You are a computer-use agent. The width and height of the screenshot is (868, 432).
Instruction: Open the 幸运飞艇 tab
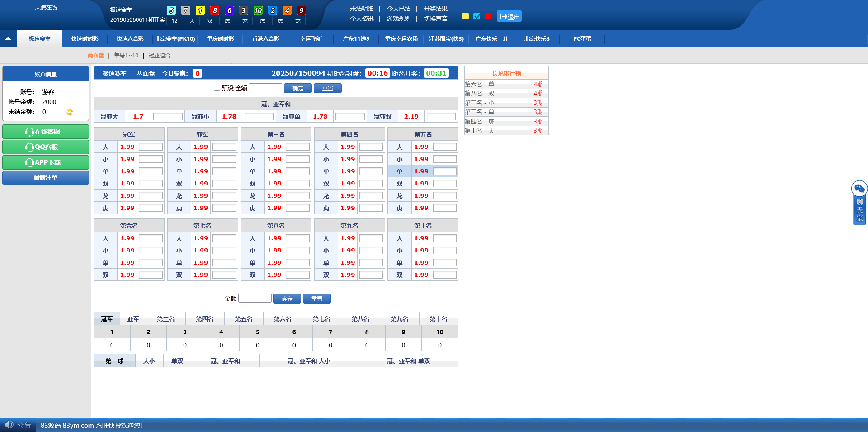tap(311, 39)
